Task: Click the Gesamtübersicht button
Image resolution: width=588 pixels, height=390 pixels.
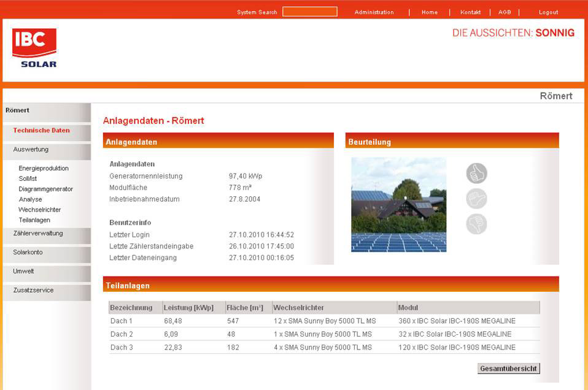Action: [508, 369]
